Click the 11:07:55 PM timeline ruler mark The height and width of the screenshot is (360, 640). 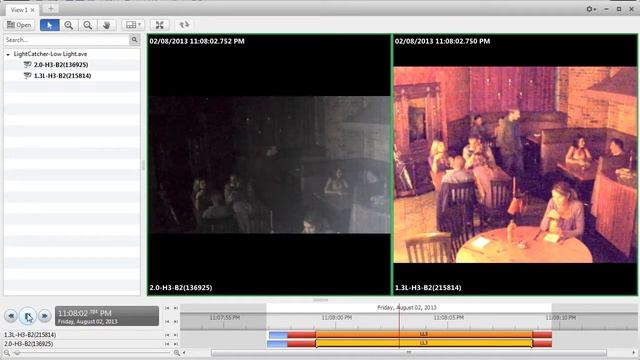(x=224, y=318)
